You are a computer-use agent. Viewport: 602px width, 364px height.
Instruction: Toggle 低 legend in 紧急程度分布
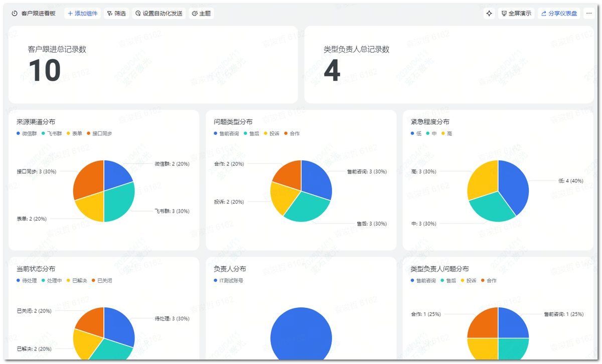[416, 133]
